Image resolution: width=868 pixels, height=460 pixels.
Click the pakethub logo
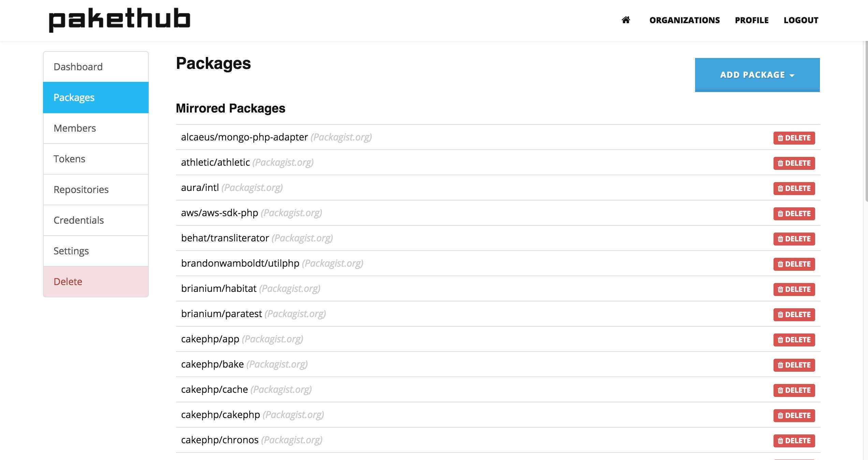(x=119, y=19)
